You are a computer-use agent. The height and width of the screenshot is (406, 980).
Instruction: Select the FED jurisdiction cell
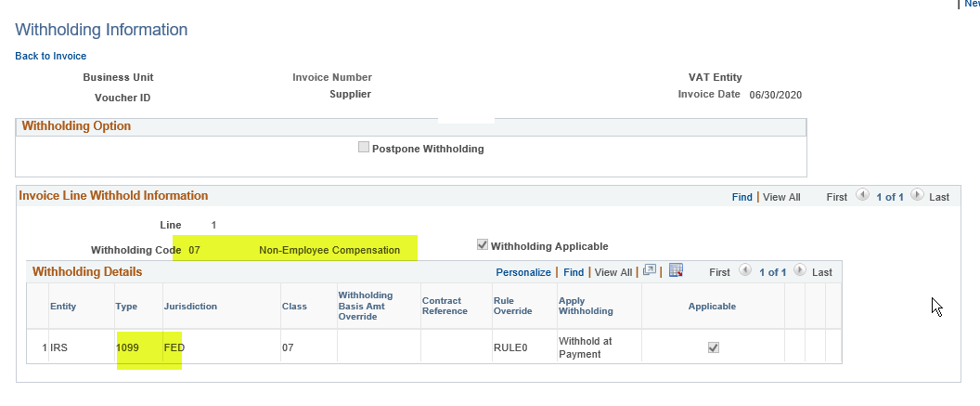[174, 347]
